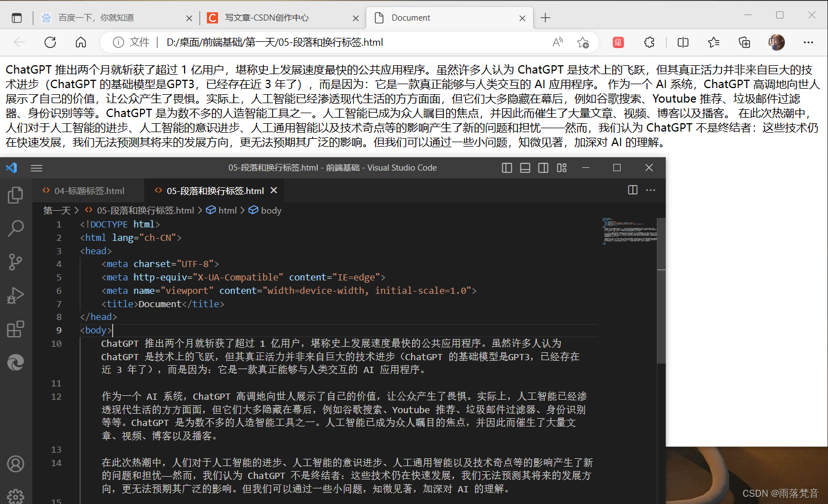This screenshot has width=828, height=504.
Task: Open browser Collections
Action: tap(744, 42)
